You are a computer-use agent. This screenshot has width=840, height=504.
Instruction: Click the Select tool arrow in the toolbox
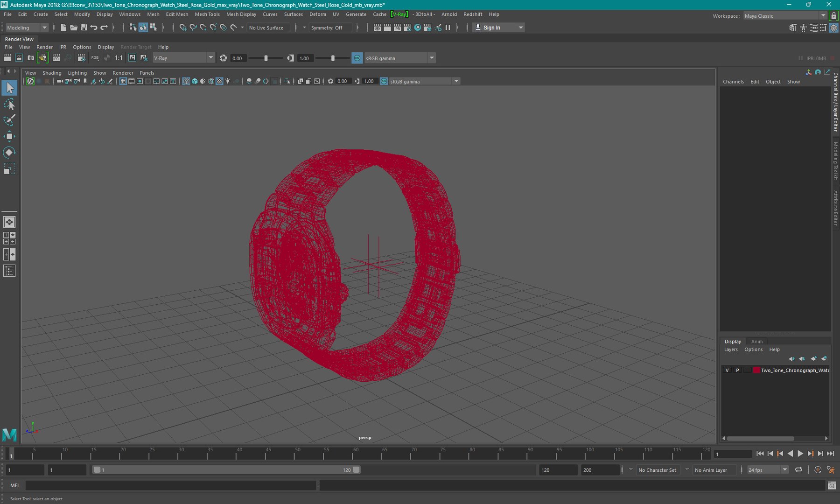tap(9, 88)
